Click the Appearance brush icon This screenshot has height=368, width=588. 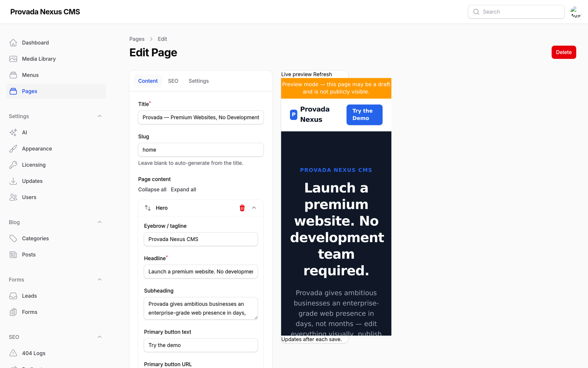click(13, 149)
